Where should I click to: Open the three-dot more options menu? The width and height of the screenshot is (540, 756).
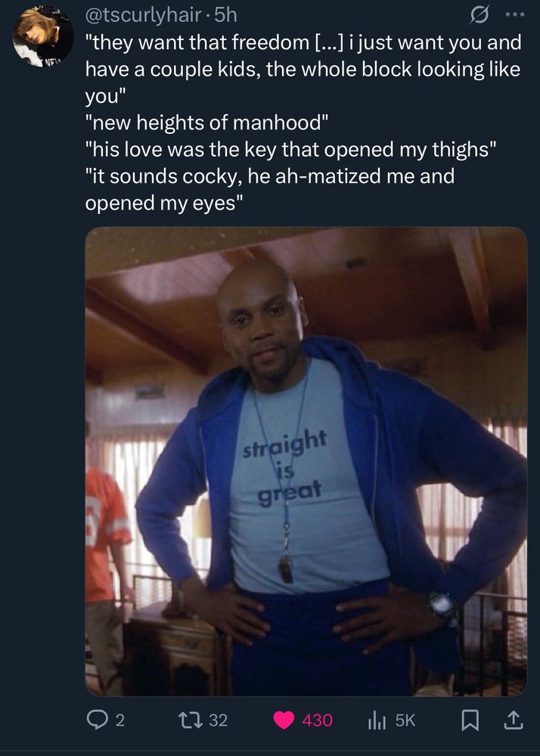click(514, 14)
